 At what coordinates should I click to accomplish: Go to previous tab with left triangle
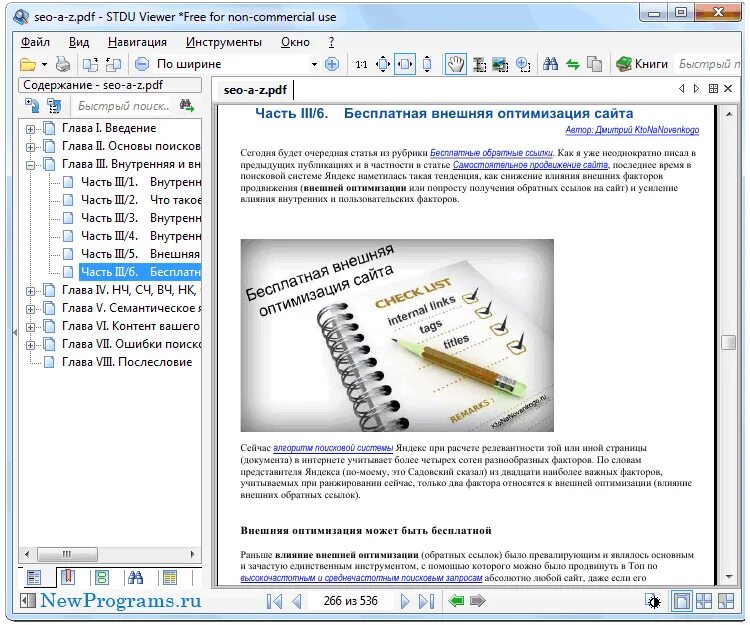(x=682, y=88)
